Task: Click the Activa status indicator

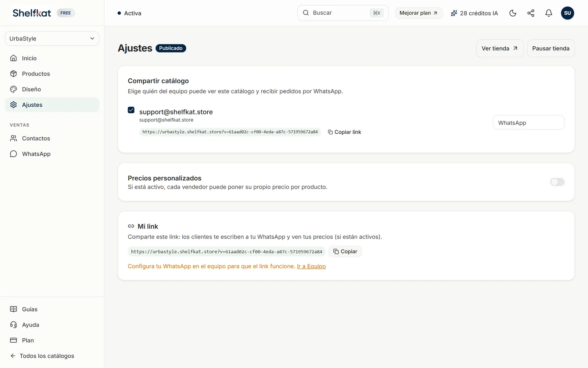Action: [x=129, y=13]
